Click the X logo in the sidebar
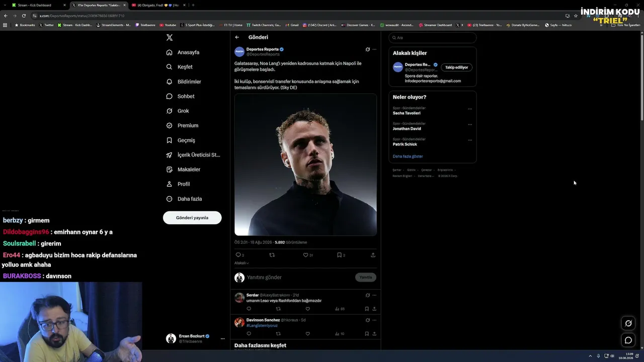This screenshot has height=362, width=644. pyautogui.click(x=170, y=38)
